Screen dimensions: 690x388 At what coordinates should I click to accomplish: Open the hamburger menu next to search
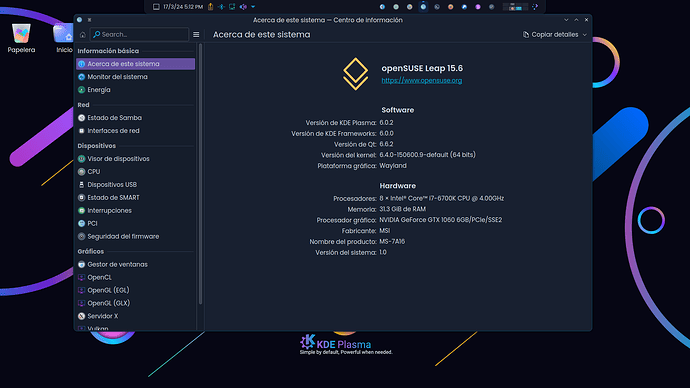(196, 35)
